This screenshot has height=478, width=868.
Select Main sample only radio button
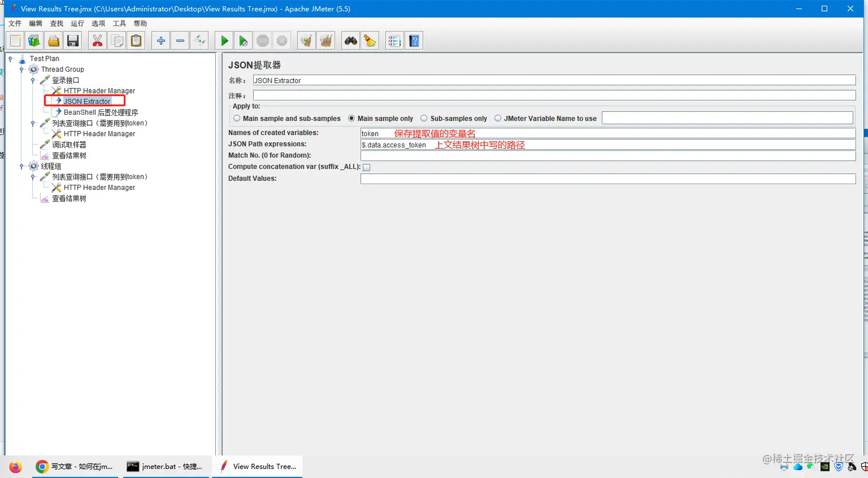coord(351,118)
